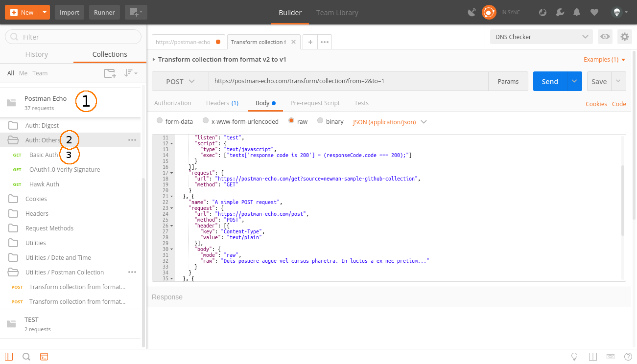The image size is (637, 364).
Task: Open the Team Library view
Action: [337, 13]
